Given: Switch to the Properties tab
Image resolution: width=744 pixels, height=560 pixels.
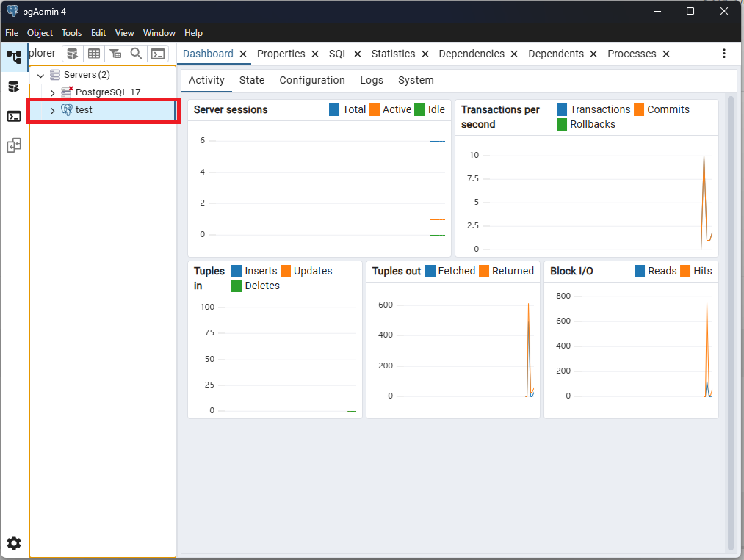Looking at the screenshot, I should [x=281, y=54].
